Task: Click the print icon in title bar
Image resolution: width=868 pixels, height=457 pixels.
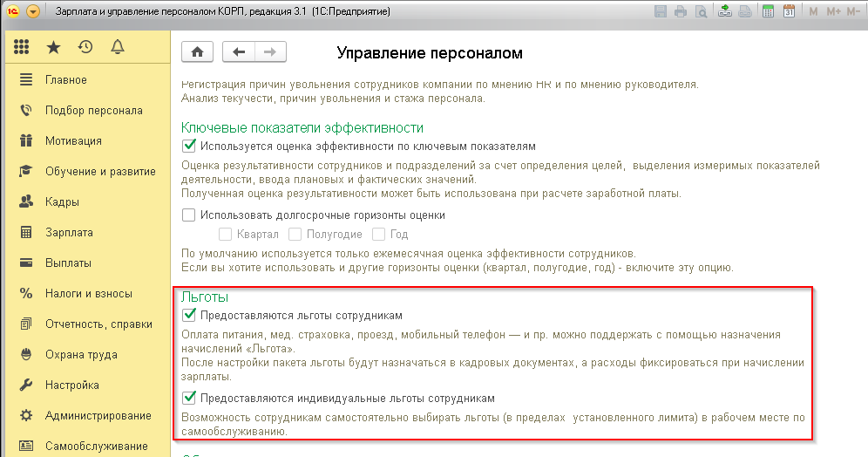Action: tap(681, 11)
